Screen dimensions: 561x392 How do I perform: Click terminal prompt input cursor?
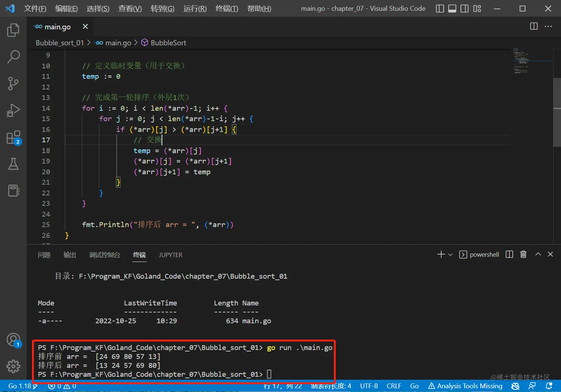pos(269,374)
